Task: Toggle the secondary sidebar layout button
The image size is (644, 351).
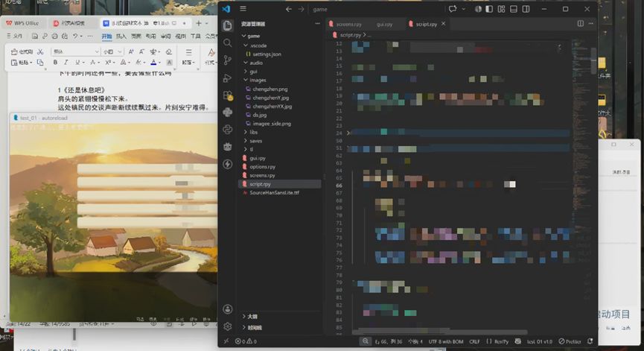Action: click(526, 9)
